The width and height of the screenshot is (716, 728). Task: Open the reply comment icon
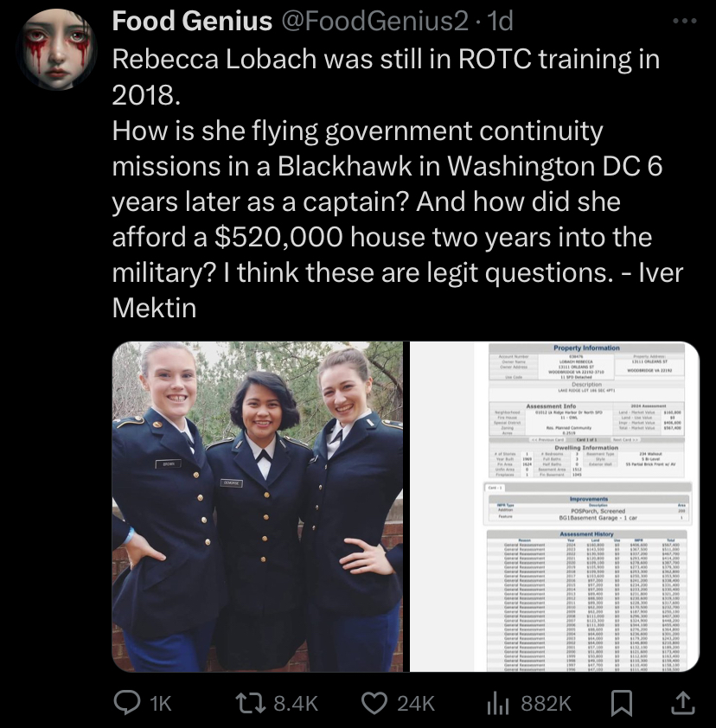click(127, 702)
